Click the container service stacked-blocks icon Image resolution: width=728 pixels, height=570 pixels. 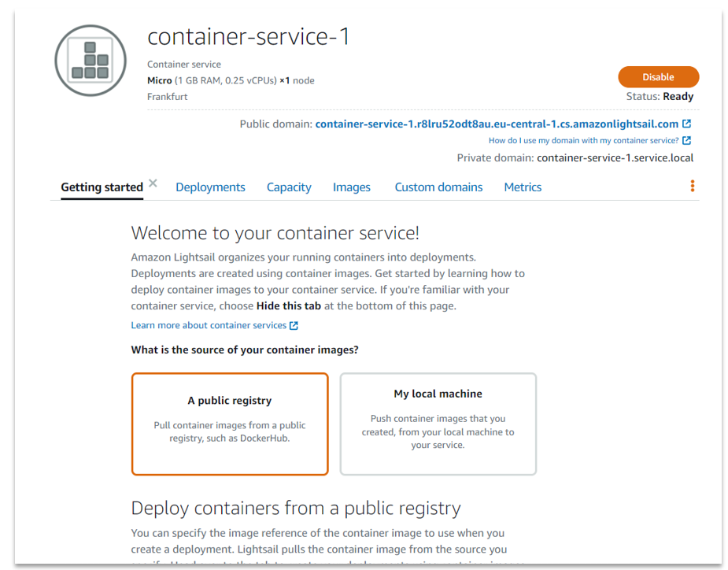click(x=90, y=61)
